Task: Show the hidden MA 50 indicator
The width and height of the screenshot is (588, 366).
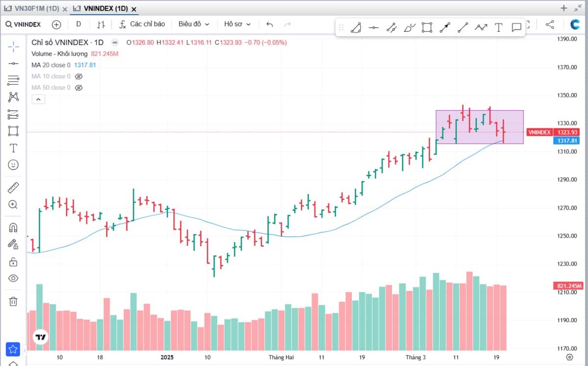Action: 79,88
